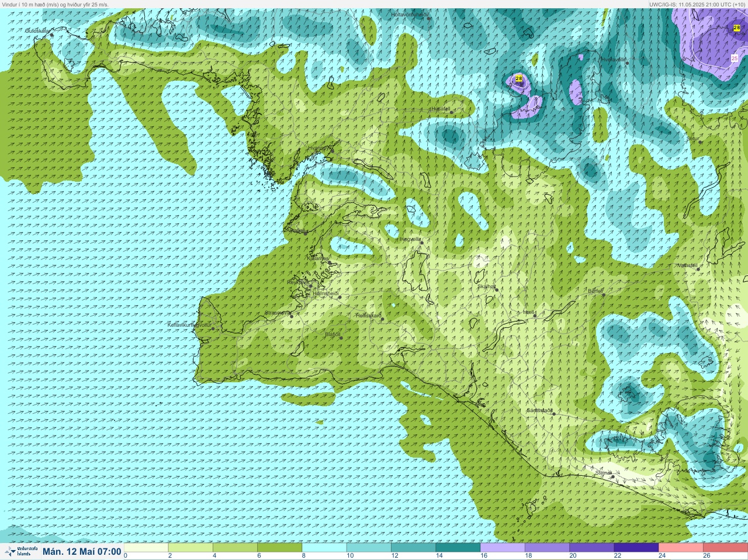Viewport: 748px width, 560px height.
Task: Pick the 20–22 m/s violet legend swatch
Action: click(x=591, y=548)
